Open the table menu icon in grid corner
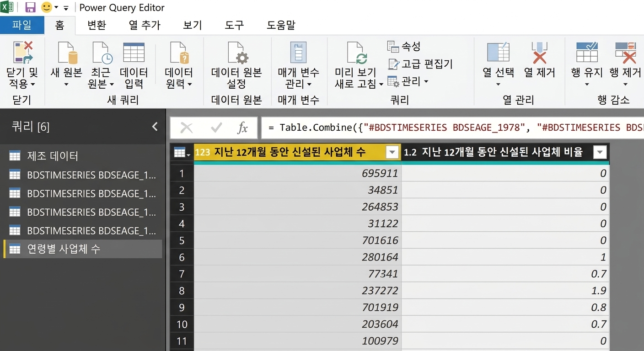 pos(182,153)
